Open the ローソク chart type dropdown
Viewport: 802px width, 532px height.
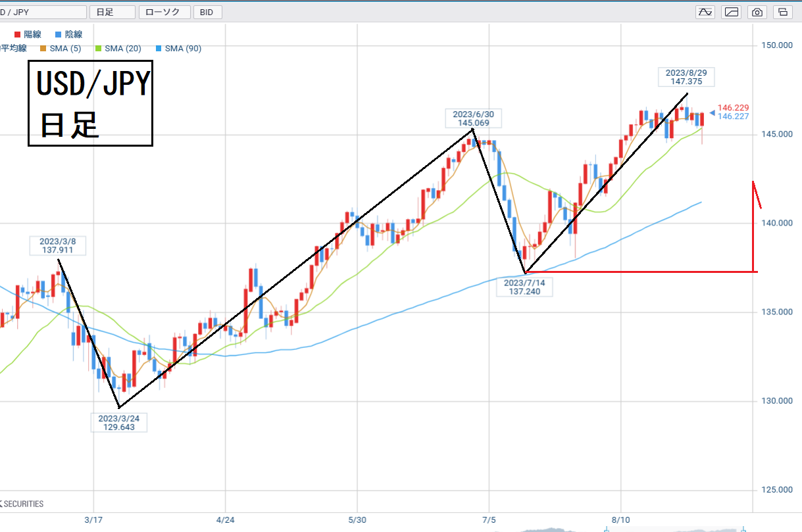point(164,12)
